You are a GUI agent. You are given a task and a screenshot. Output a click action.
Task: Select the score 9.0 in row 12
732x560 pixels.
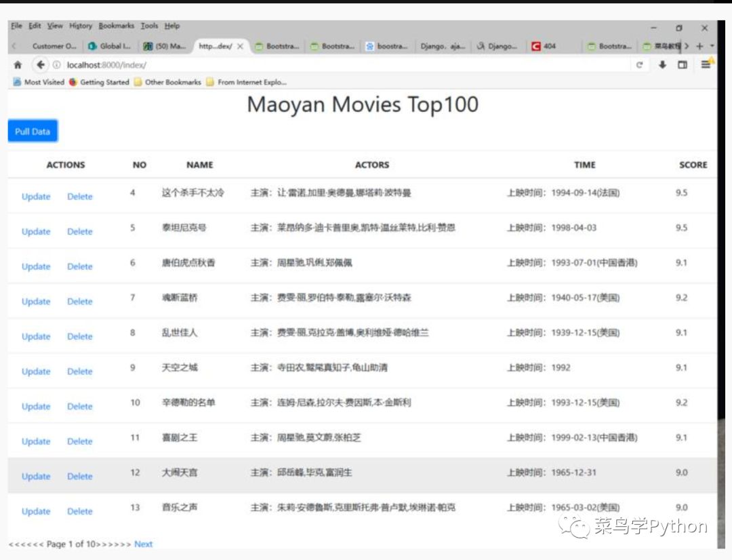pyautogui.click(x=682, y=473)
